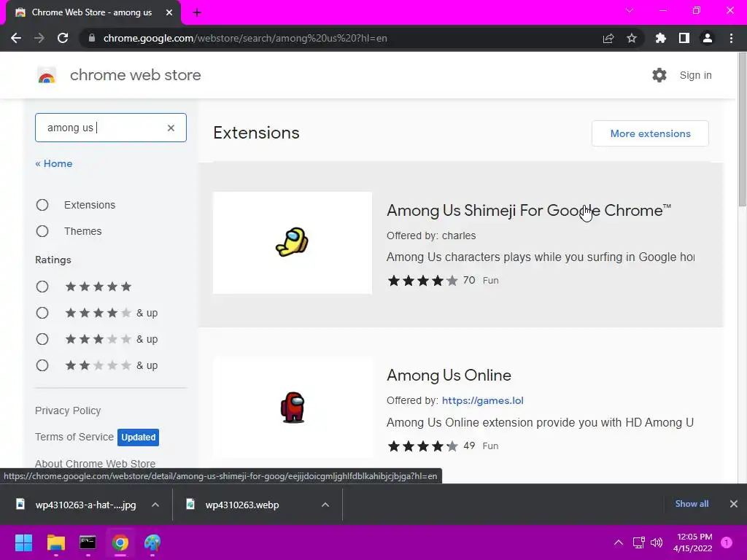Select the two stars & up filter

[42, 365]
